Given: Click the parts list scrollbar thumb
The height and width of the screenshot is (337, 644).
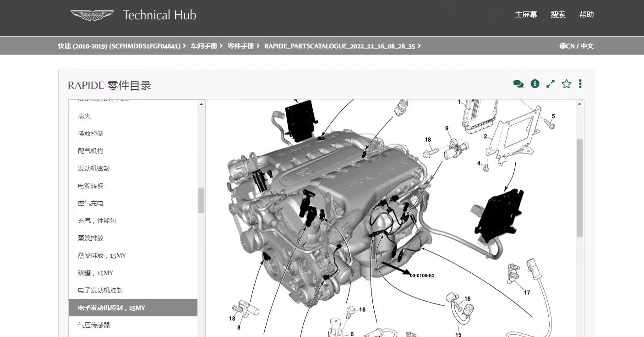Looking at the screenshot, I should click(201, 200).
